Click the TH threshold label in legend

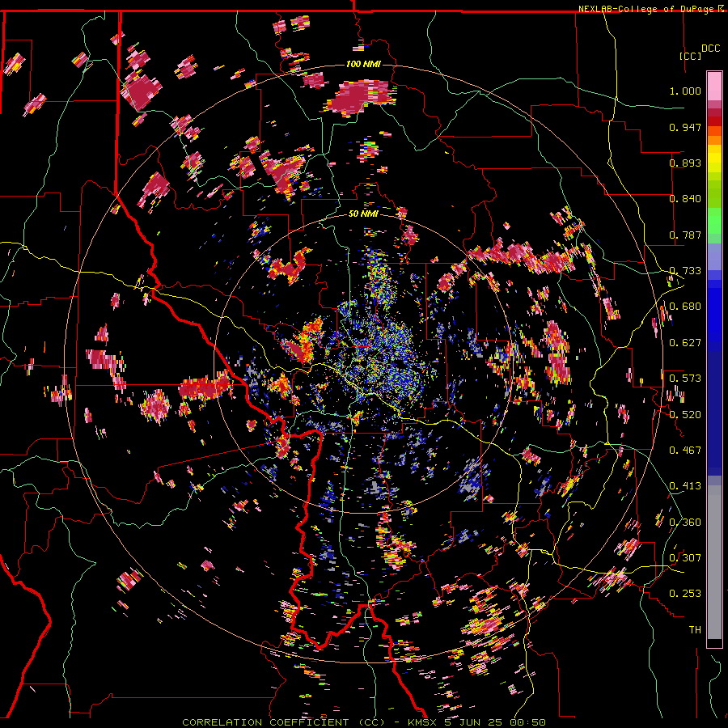pyautogui.click(x=695, y=630)
